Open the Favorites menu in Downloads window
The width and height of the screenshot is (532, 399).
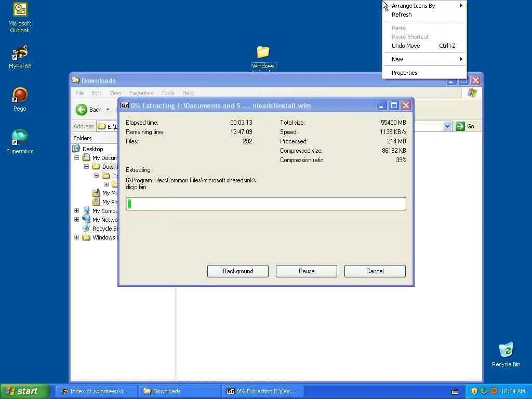click(x=141, y=93)
